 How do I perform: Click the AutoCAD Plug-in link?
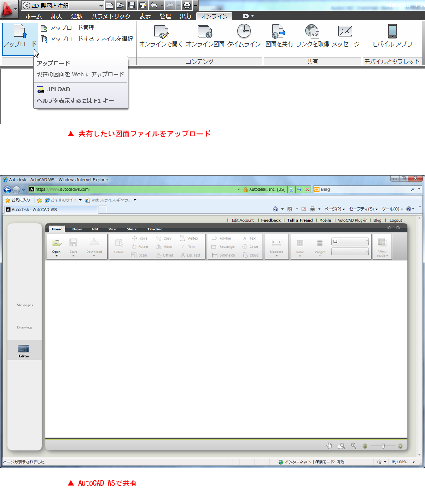pyautogui.click(x=352, y=220)
